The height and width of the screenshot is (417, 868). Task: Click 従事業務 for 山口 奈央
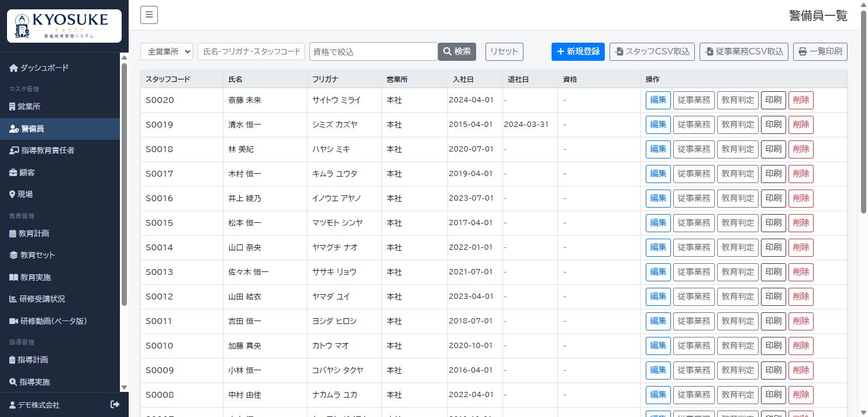pyautogui.click(x=694, y=247)
